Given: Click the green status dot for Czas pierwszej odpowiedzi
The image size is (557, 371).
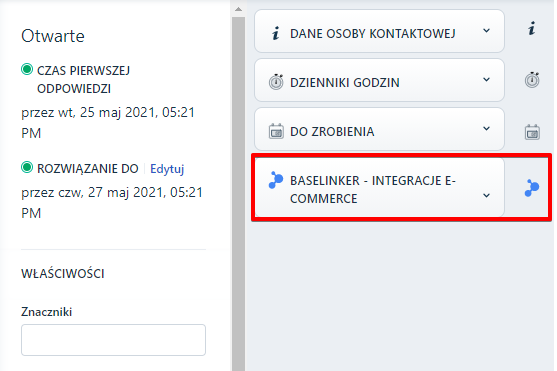Looking at the screenshot, I should point(27,69).
